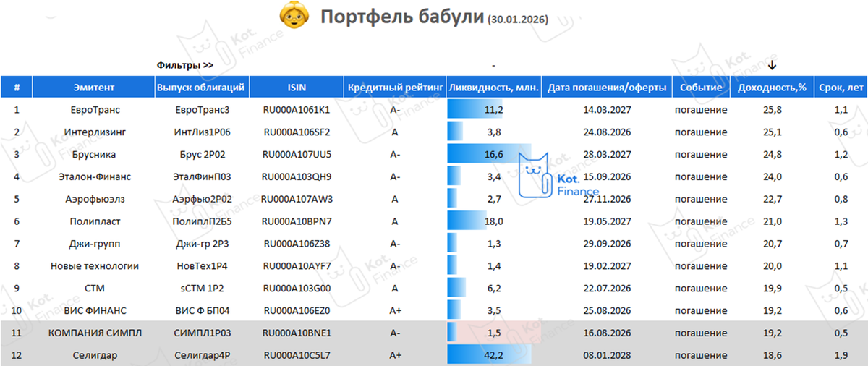Click the maturity date 19.05.2027
This screenshot has height=366, width=868.
click(607, 221)
